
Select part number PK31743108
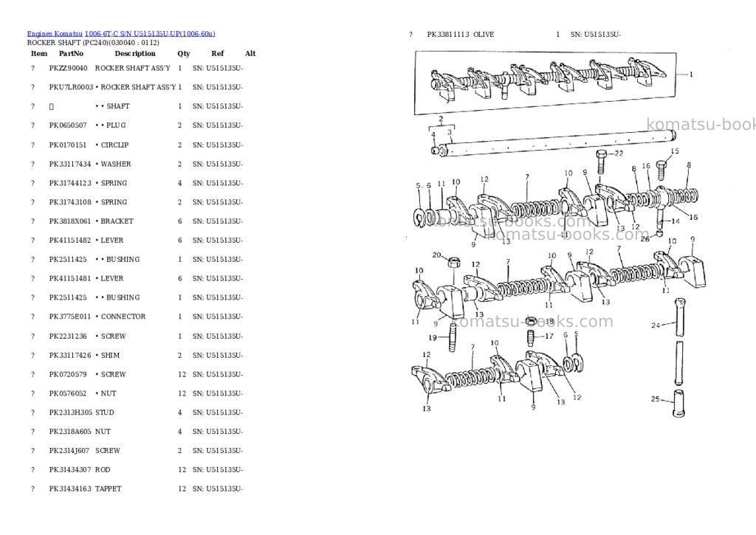tap(70, 202)
